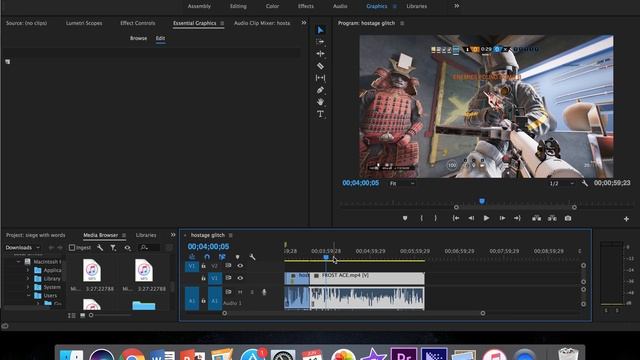Toggle V2 sync lock
The height and width of the screenshot is (360, 640).
228,266
